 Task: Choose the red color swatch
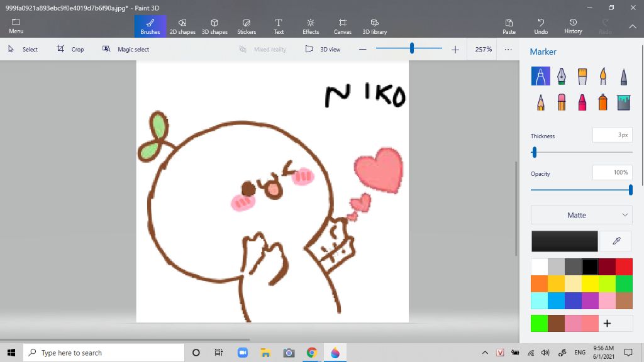pyautogui.click(x=624, y=266)
